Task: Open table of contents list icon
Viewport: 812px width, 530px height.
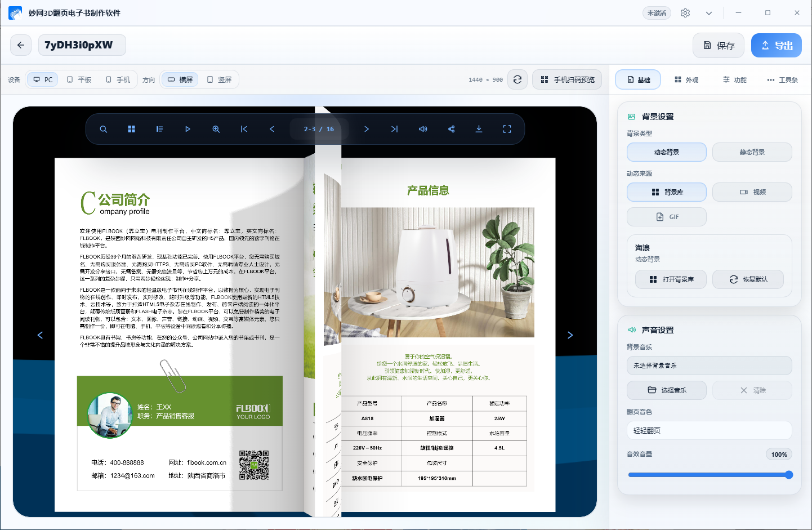Action: point(159,129)
